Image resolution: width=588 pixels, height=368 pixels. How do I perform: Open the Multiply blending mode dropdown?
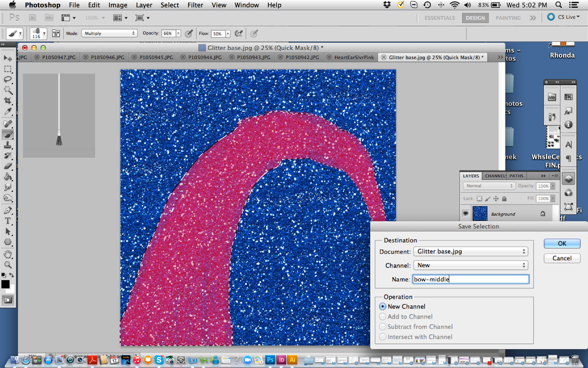[109, 33]
